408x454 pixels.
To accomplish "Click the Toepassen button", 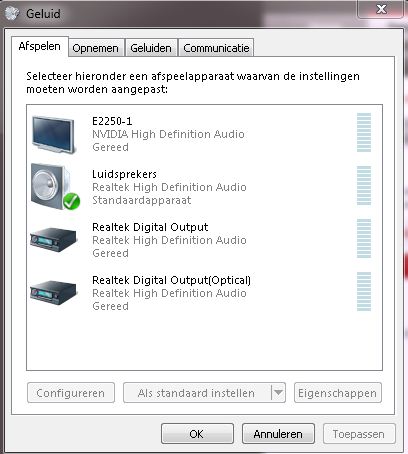I will coord(359,433).
